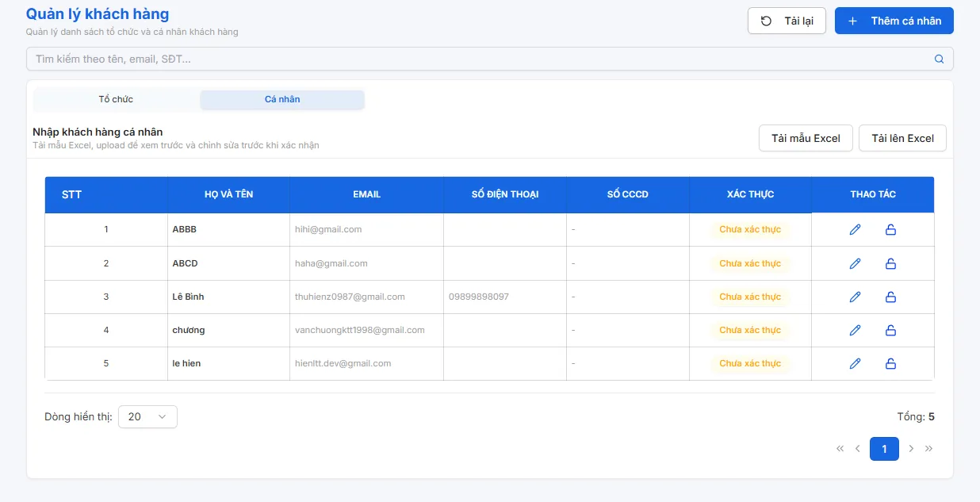Jump to the last page arrow
980x502 pixels.
929,449
